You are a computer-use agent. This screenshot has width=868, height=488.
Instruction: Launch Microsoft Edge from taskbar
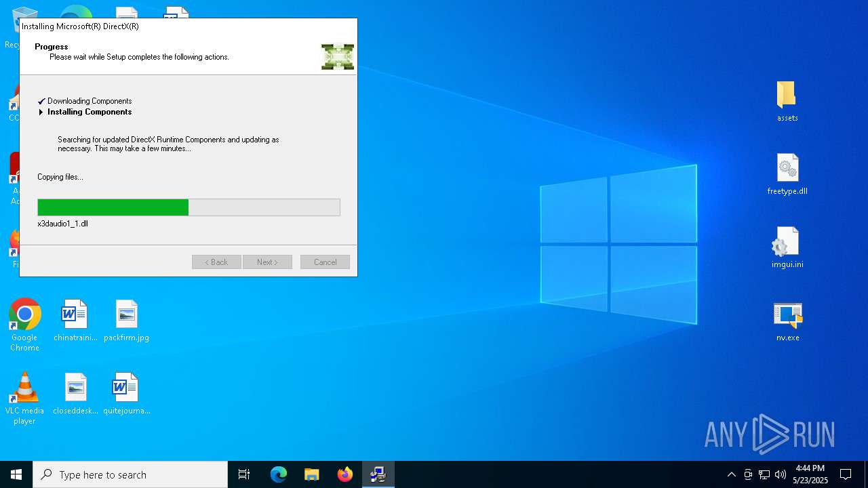pos(279,474)
